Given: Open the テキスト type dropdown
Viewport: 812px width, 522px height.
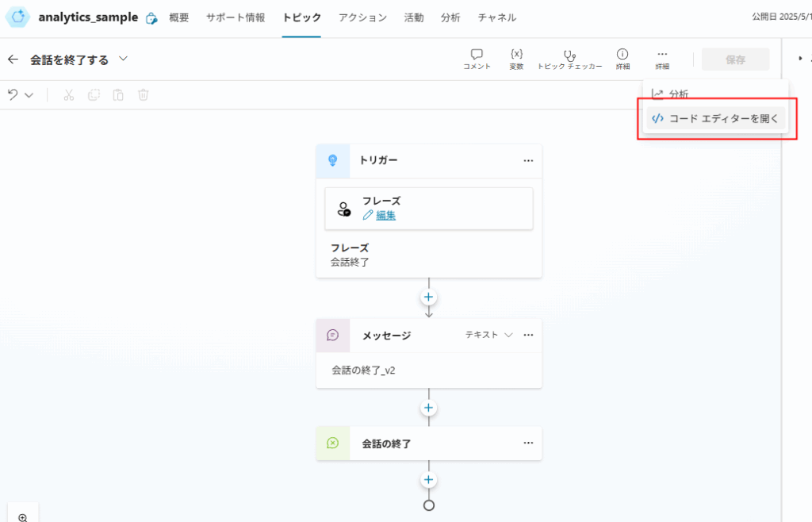Looking at the screenshot, I should point(488,335).
